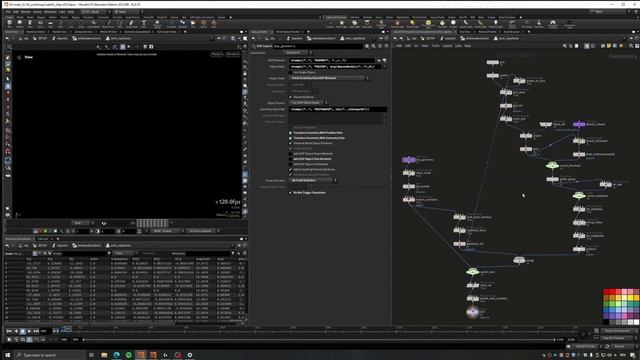Select the Curve shelf tool
The width and height of the screenshot is (640, 360).
93,24
